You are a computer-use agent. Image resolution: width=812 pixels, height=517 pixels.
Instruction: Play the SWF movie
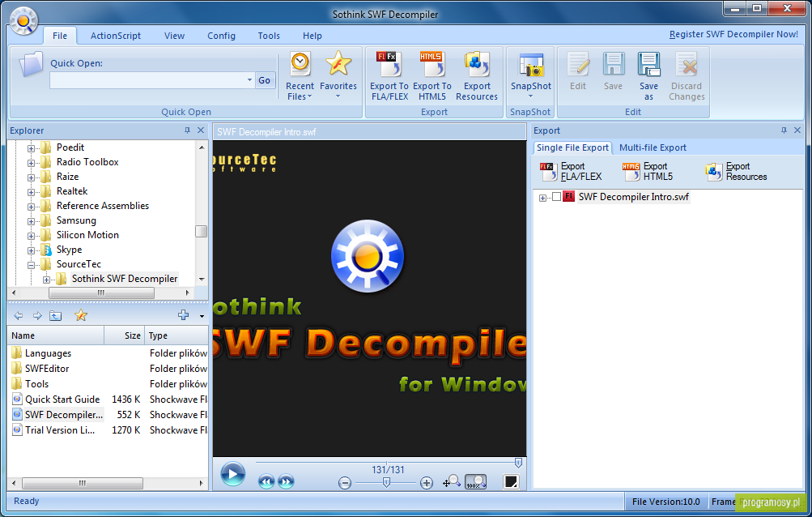[232, 474]
